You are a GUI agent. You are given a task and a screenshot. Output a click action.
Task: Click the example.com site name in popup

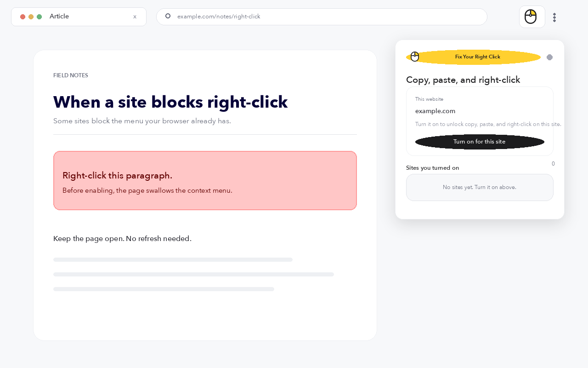click(435, 111)
